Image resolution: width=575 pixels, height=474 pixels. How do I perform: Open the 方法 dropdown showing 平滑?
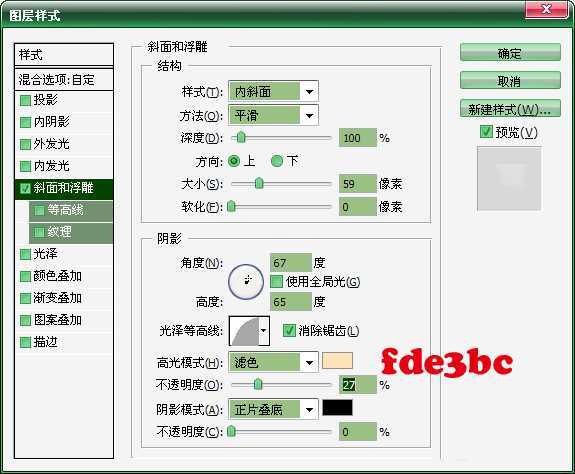tap(273, 115)
